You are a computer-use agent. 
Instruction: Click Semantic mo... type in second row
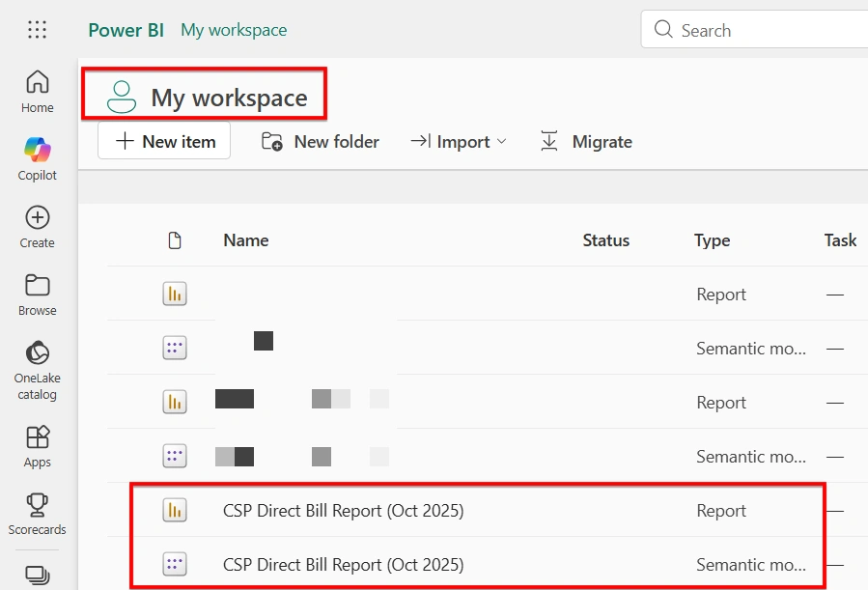point(751,349)
